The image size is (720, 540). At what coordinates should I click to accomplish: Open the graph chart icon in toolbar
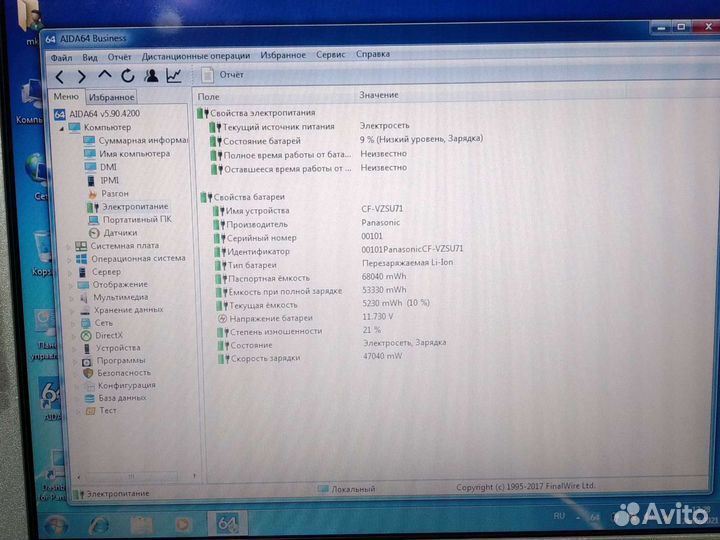pos(174,76)
